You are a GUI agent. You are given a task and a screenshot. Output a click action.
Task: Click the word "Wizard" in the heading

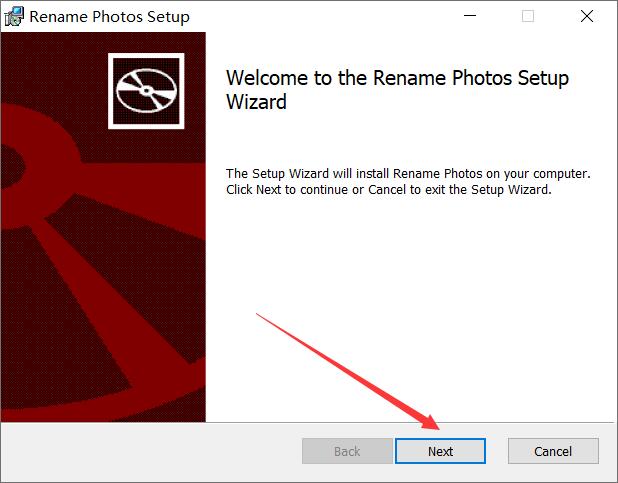(x=256, y=102)
